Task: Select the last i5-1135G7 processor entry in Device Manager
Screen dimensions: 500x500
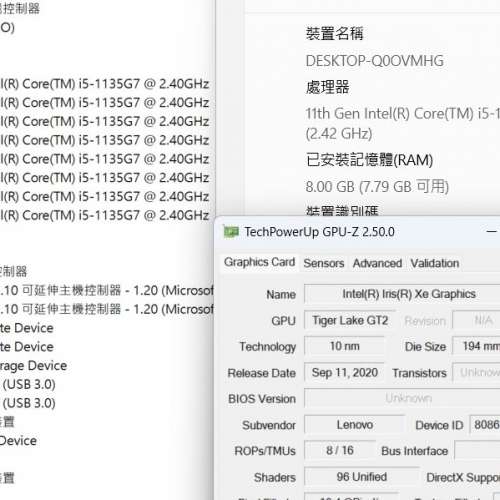Action: 105,215
